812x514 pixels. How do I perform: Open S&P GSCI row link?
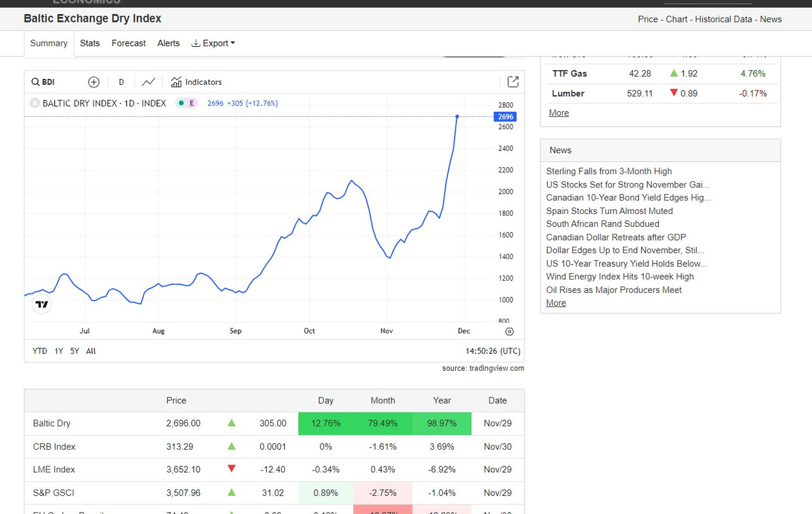point(53,493)
